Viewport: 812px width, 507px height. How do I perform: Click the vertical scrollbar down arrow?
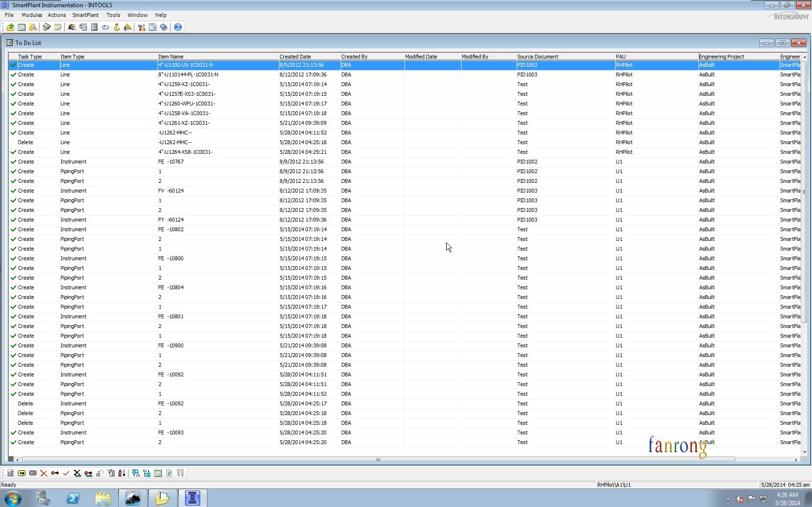[804, 452]
